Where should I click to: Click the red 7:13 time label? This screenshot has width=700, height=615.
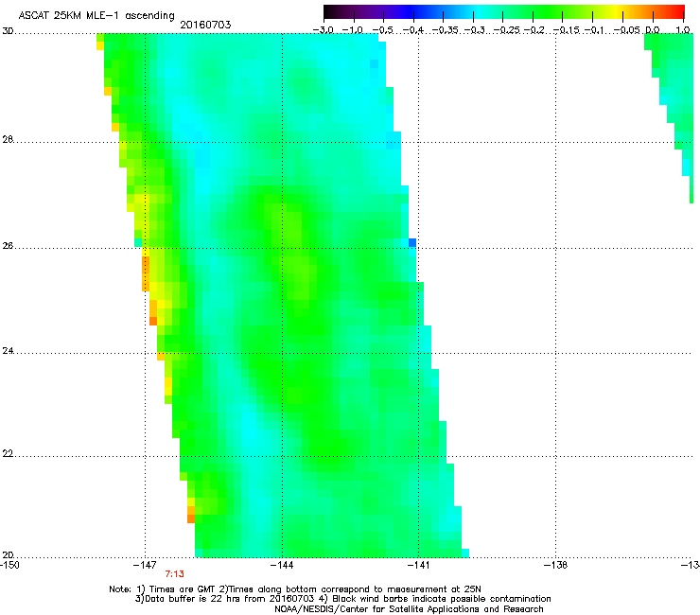click(175, 574)
